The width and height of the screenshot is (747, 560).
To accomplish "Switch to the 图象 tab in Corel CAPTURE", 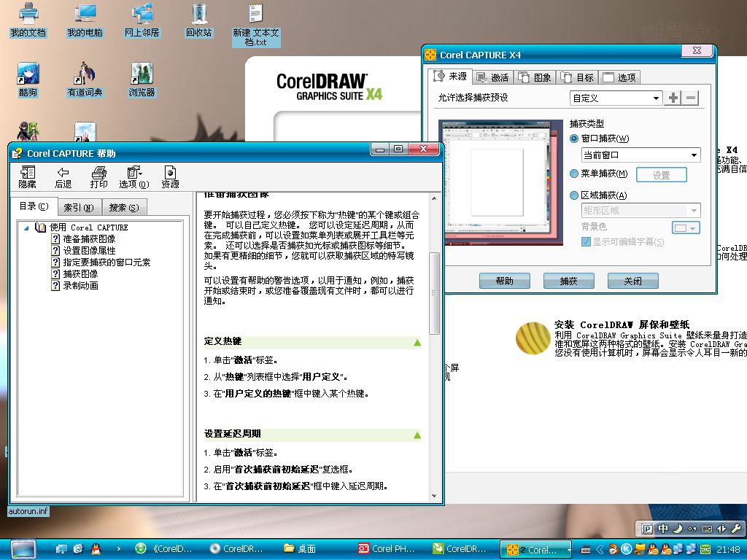I will (535, 77).
